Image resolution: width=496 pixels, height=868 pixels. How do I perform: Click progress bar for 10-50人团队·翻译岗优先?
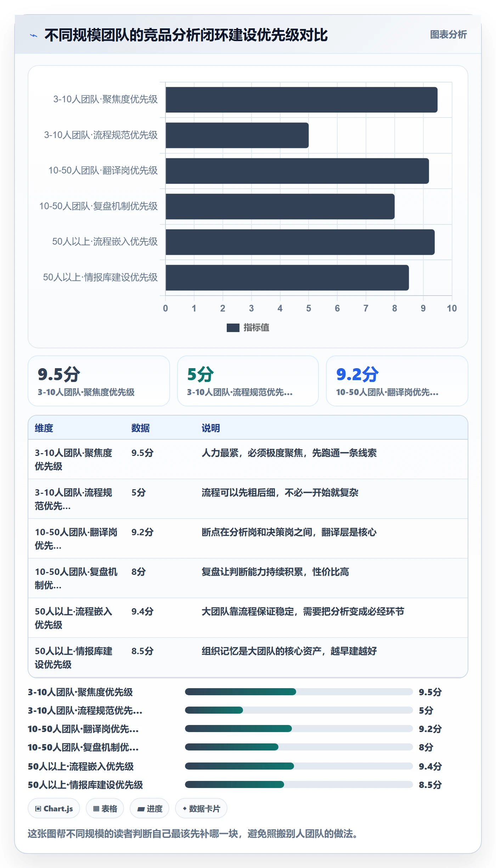[x=299, y=729]
